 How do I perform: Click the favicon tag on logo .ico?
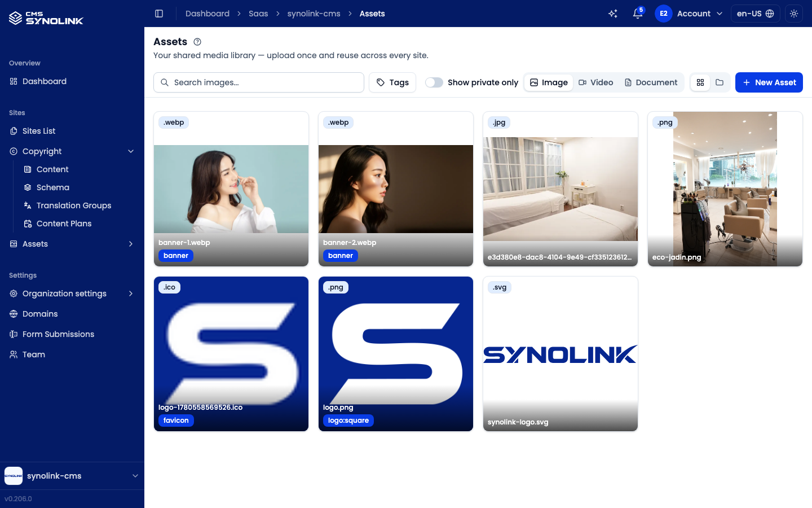coord(176,421)
